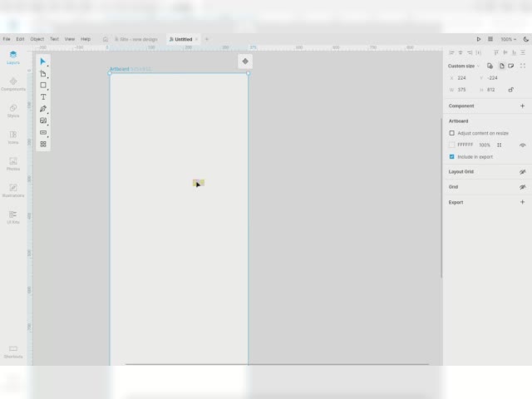This screenshot has height=399, width=532.
Task: Switch to dark mode with moon icon
Action: point(526,39)
